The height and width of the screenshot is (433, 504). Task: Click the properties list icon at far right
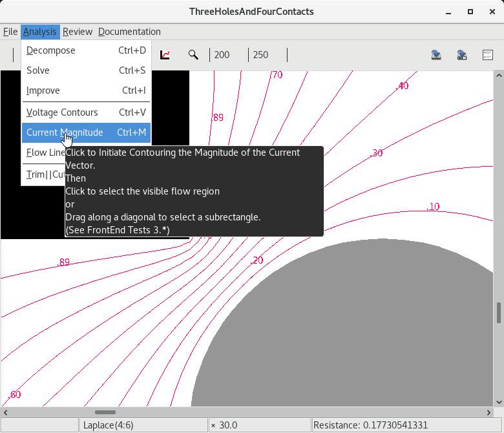click(x=488, y=55)
